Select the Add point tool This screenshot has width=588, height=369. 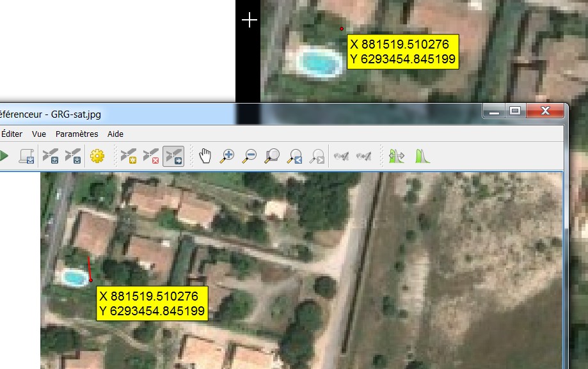pyautogui.click(x=128, y=156)
